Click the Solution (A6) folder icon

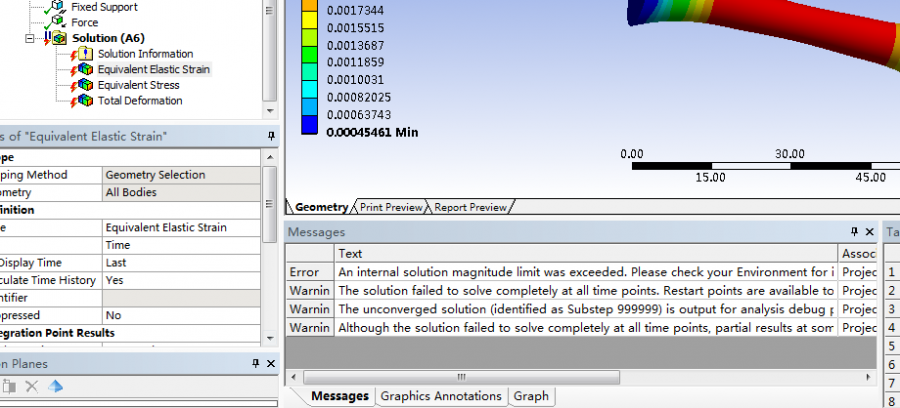point(59,38)
